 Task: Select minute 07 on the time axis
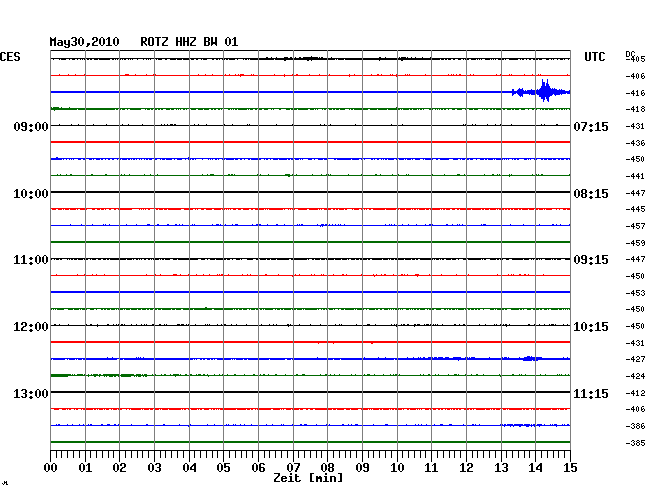pos(293,467)
